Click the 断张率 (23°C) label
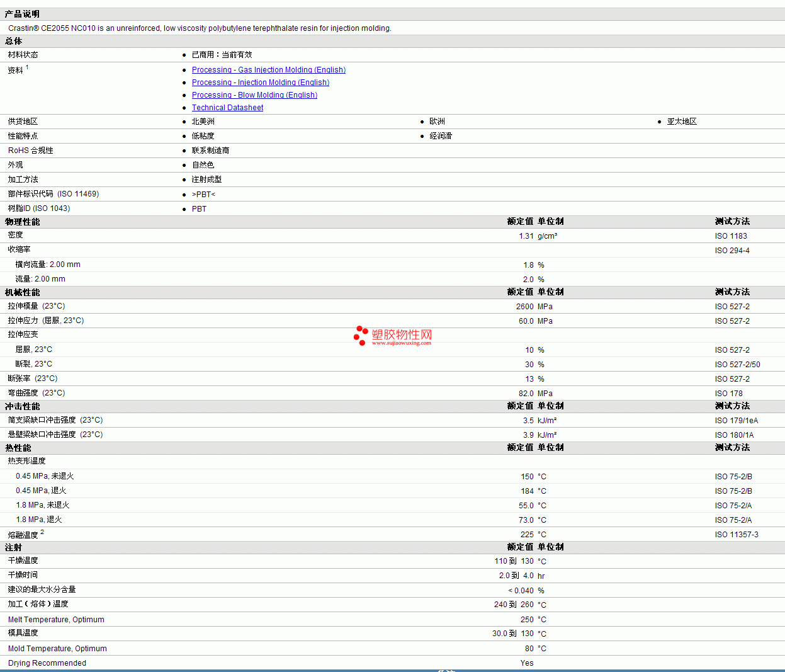The height and width of the screenshot is (672, 785). (33, 379)
